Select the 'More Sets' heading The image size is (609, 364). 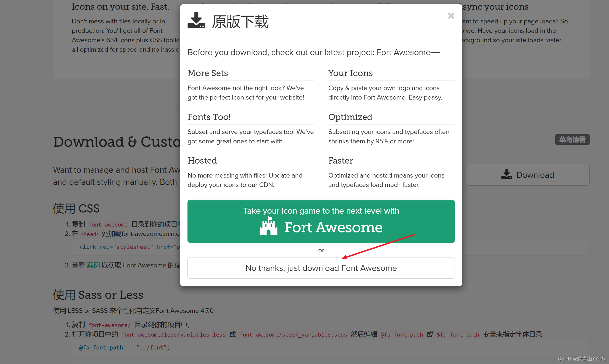click(x=208, y=73)
